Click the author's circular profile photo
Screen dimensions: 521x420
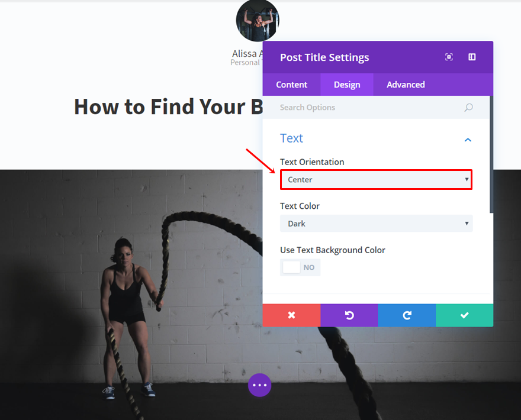coord(258,21)
